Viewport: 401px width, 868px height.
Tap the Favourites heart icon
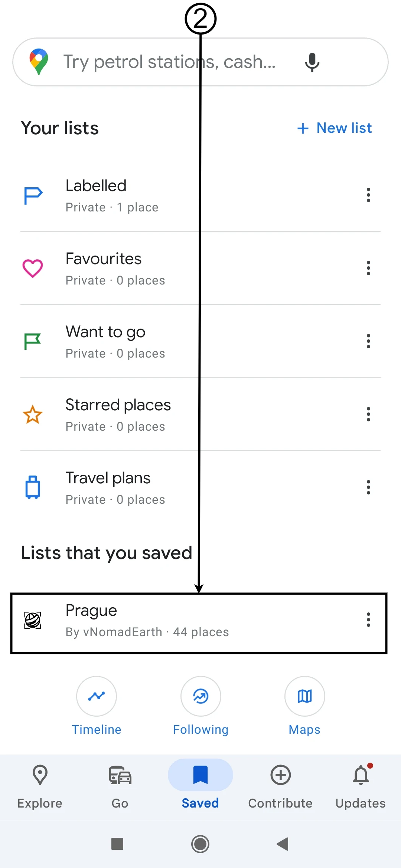(x=33, y=268)
